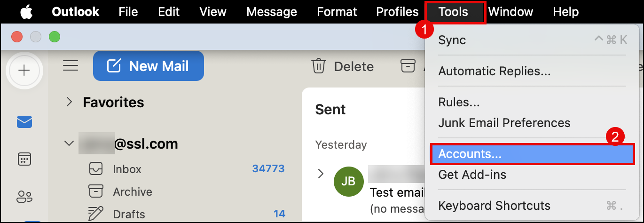The height and width of the screenshot is (223, 644).
Task: Select Accounts... from Tools menu
Action: pos(532,154)
